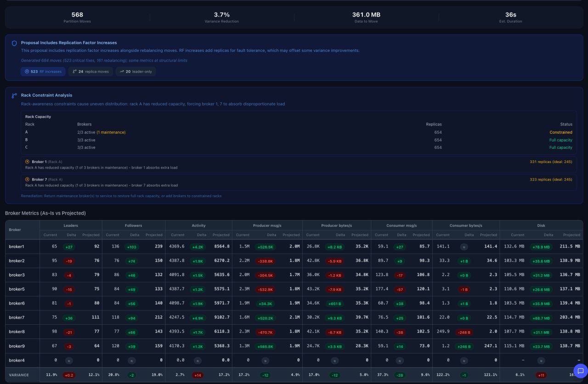Click "323 replicas (ideal: 245)" for Broker 7
This screenshot has width=588, height=384.
pos(551,180)
